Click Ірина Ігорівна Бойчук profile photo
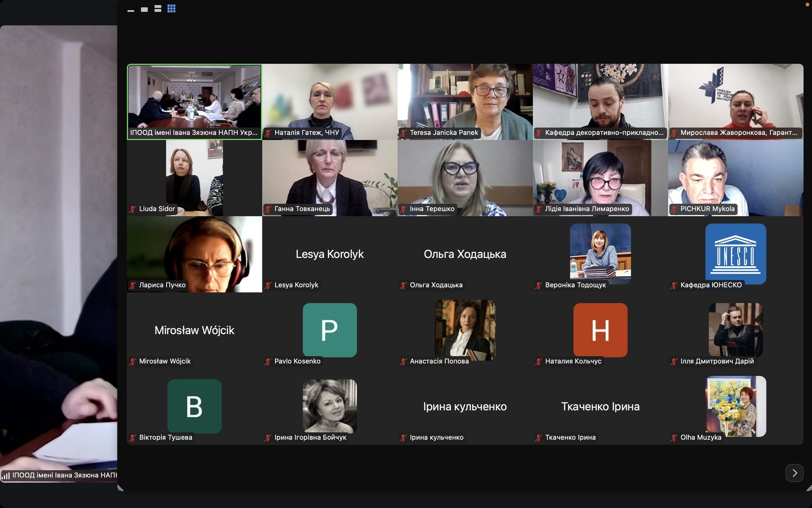 point(330,406)
